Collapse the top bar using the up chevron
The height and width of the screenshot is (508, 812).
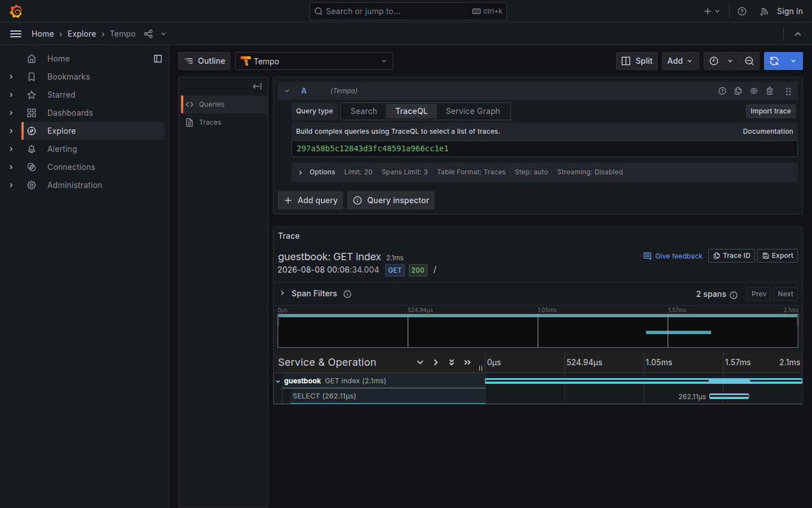pyautogui.click(x=798, y=34)
